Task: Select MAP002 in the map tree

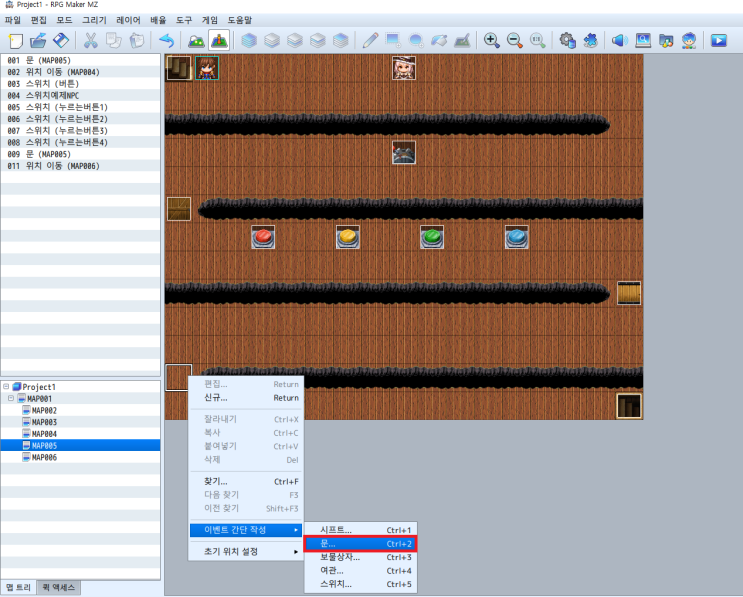Action: coord(44,410)
